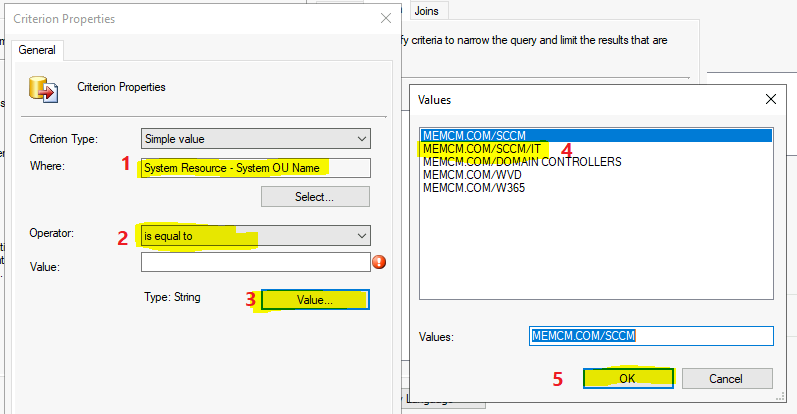Close the Values dialog
Screen dimensions: 797x414
click(x=771, y=99)
